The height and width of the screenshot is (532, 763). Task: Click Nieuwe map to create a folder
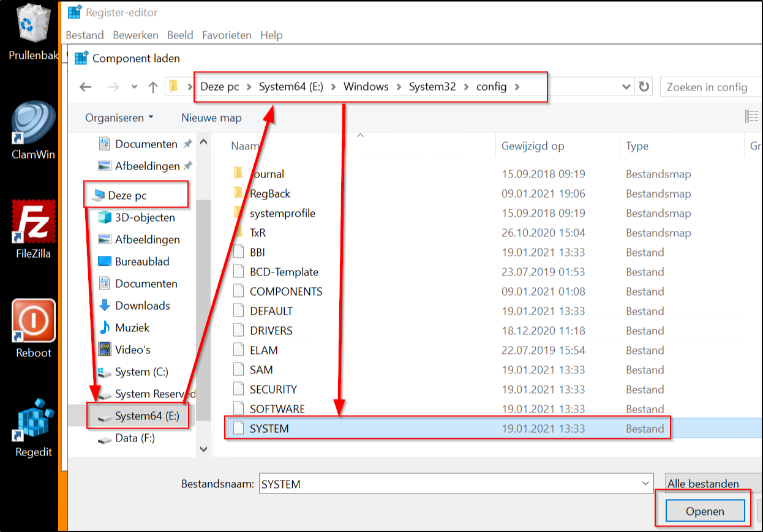point(211,118)
